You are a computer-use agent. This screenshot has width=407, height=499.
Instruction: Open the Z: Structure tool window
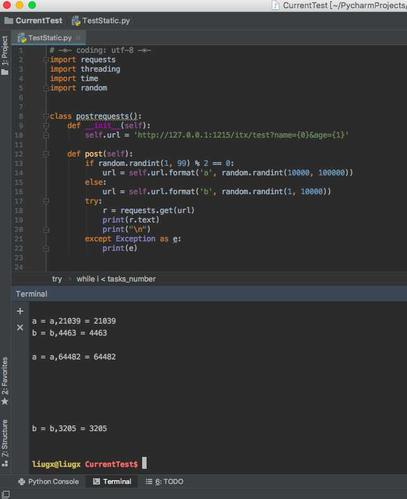pyautogui.click(x=5, y=443)
